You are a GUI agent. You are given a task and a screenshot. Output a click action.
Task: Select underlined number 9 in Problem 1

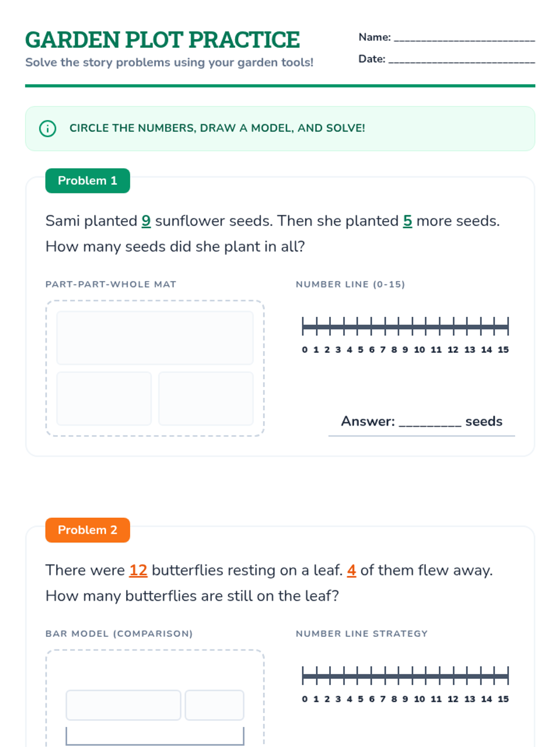[x=146, y=221]
